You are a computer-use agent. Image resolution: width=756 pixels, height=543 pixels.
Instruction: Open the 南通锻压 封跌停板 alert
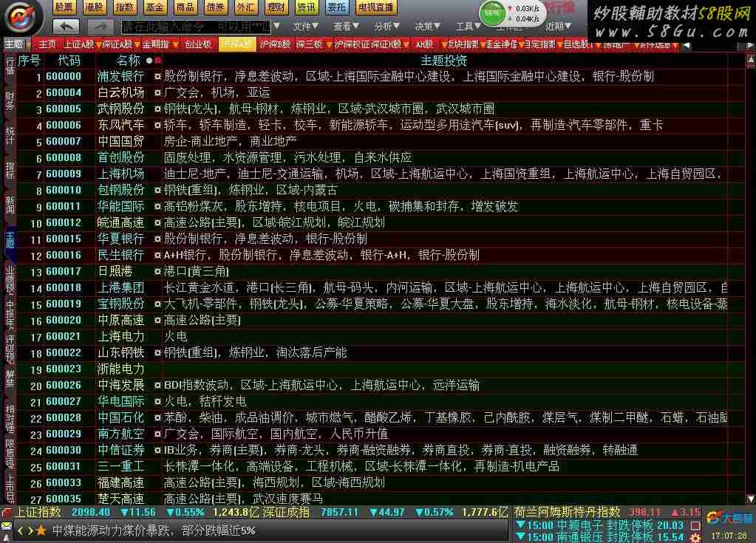click(600, 537)
